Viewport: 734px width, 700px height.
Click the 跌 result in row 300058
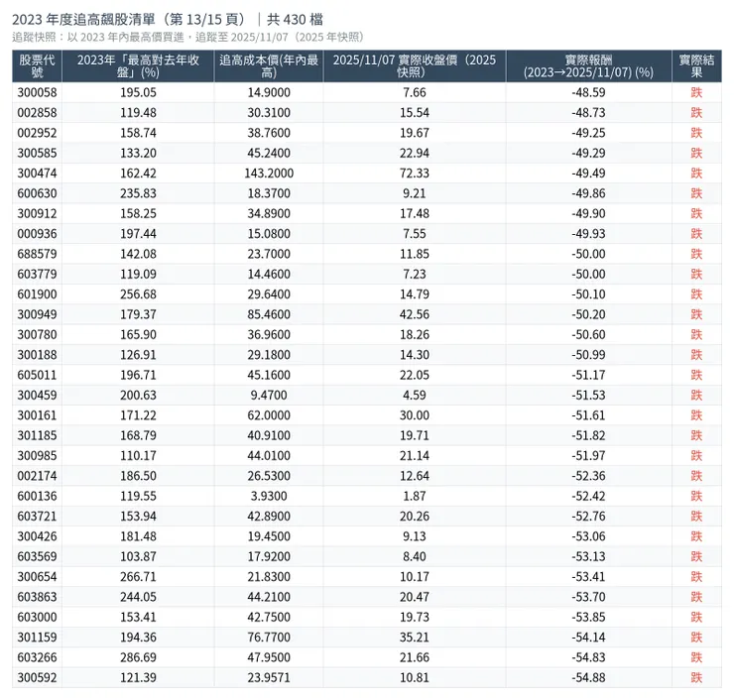click(696, 92)
